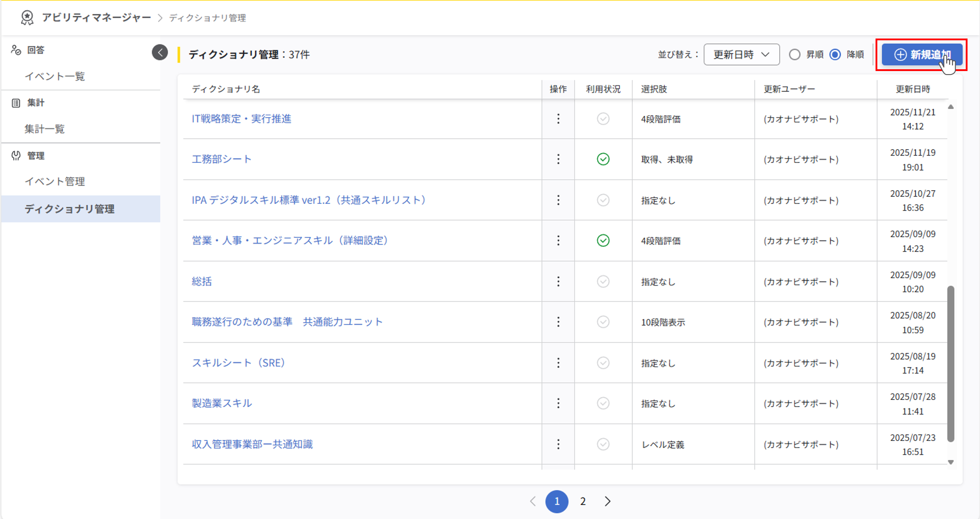Click the next page arrow below the table
The height and width of the screenshot is (519, 980).
click(607, 501)
